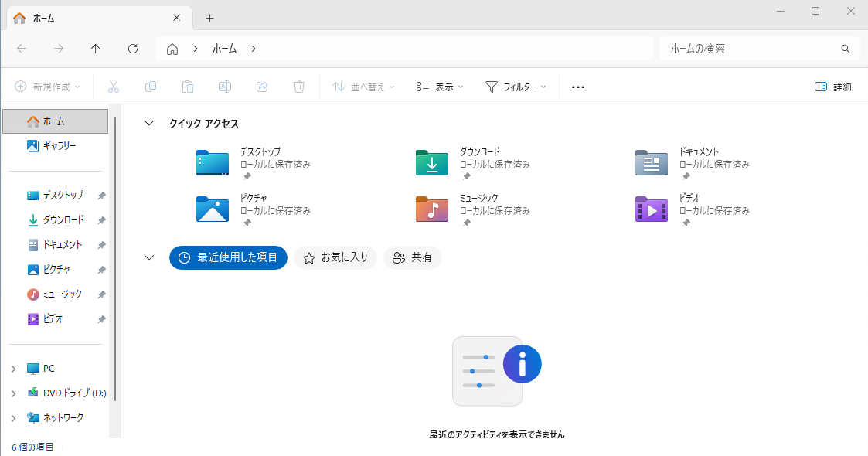The height and width of the screenshot is (456, 868).
Task: Open the 表示 view dropdown
Action: [x=440, y=87]
